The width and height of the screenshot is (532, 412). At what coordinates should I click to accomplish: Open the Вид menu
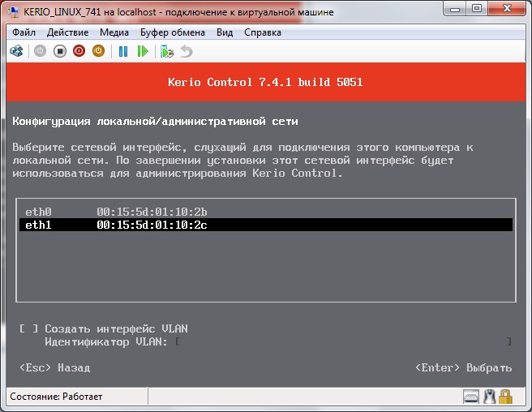point(225,32)
